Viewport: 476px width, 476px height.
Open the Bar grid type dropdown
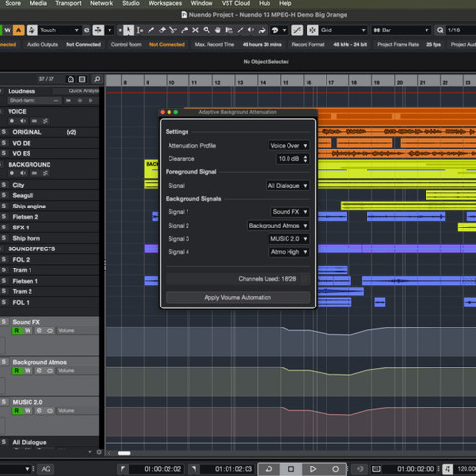[402, 30]
